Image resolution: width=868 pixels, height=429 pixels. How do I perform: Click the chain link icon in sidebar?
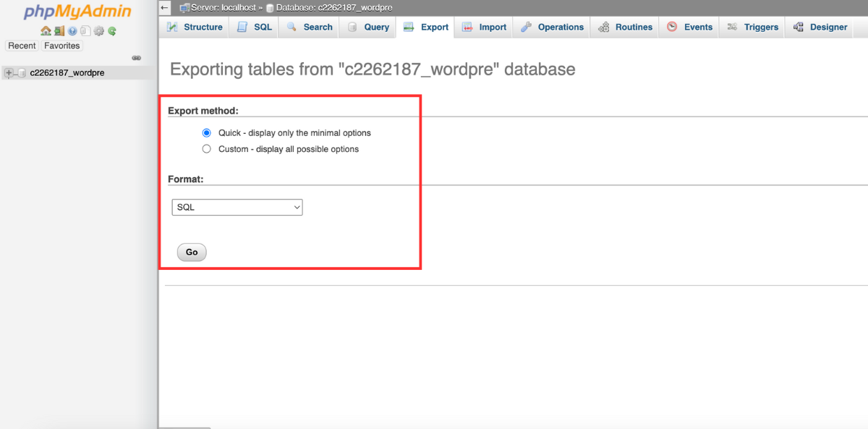point(136,58)
